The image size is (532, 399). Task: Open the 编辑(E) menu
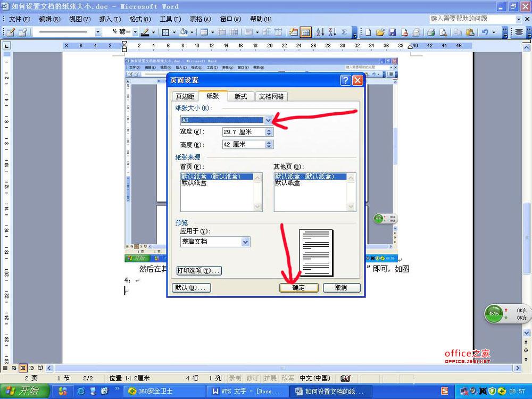(49, 19)
